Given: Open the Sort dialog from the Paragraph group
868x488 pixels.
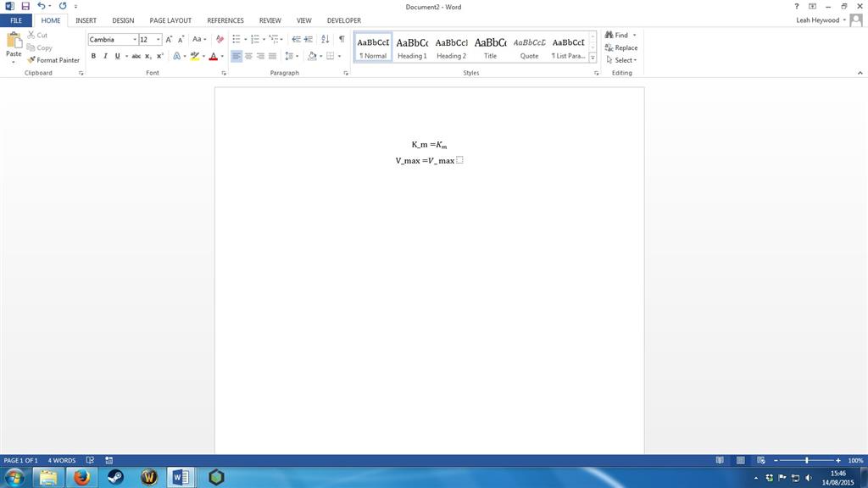Looking at the screenshot, I should [325, 38].
